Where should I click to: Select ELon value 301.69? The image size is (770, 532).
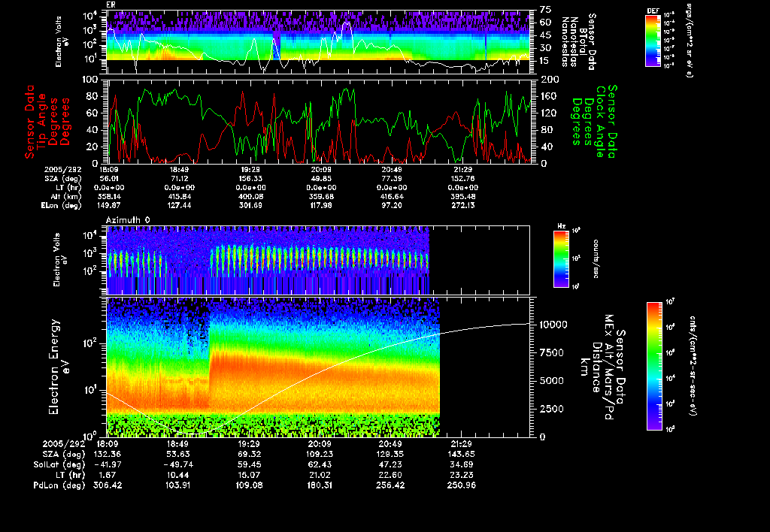250,206
